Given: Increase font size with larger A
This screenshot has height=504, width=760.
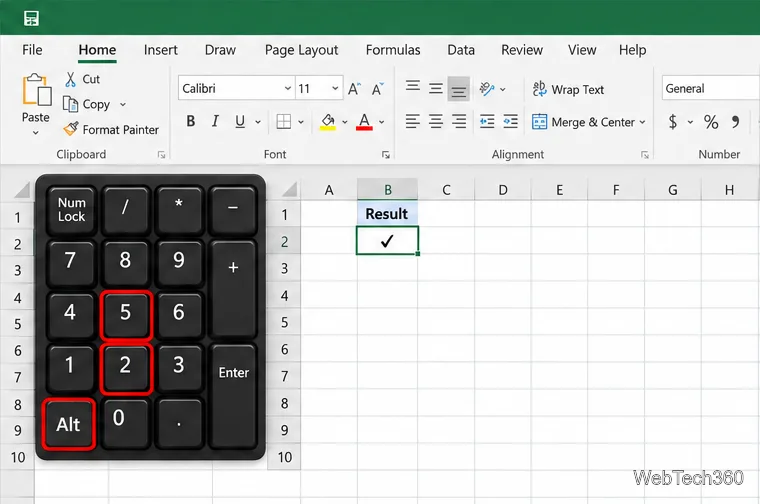Looking at the screenshot, I should coord(354,89).
